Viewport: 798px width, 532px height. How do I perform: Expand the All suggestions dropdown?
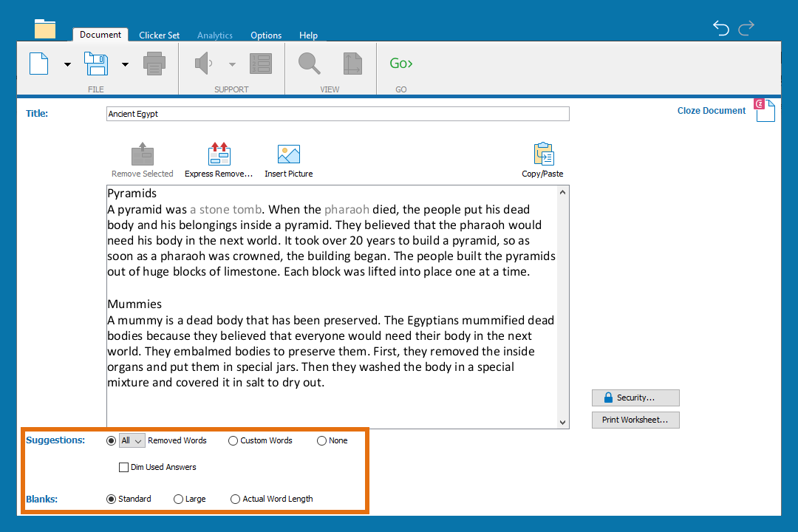tap(132, 440)
